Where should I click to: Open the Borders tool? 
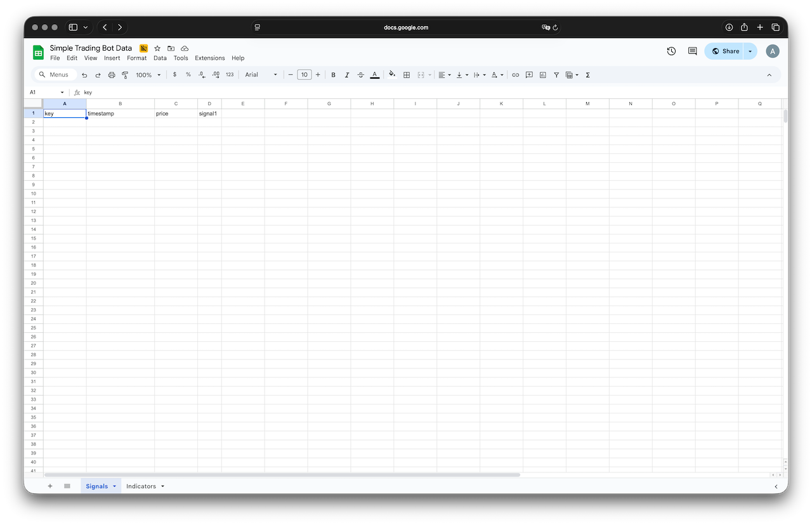coord(407,75)
